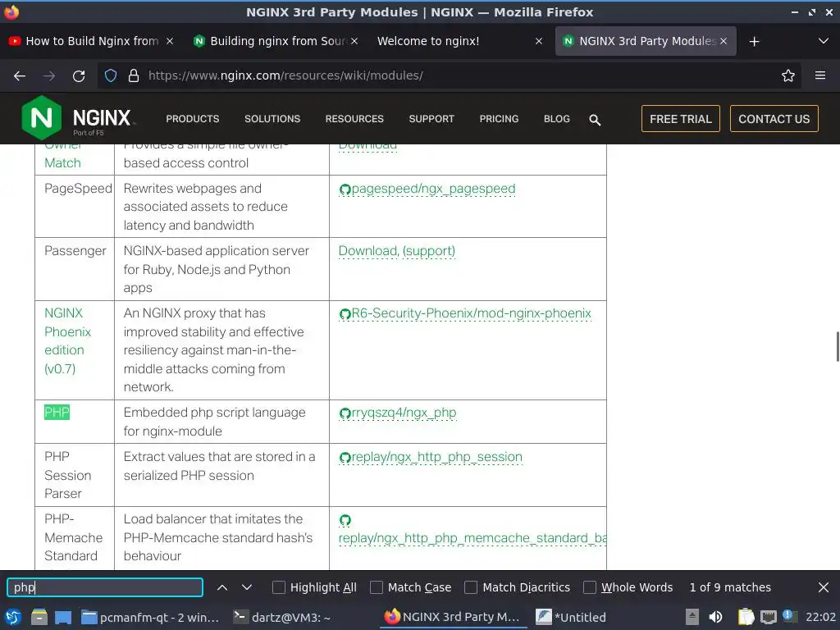Click the forward navigation arrow

coord(49,76)
